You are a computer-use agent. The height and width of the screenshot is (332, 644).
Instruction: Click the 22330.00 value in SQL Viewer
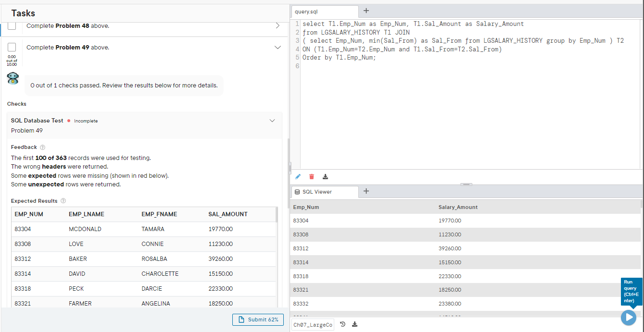pos(450,276)
